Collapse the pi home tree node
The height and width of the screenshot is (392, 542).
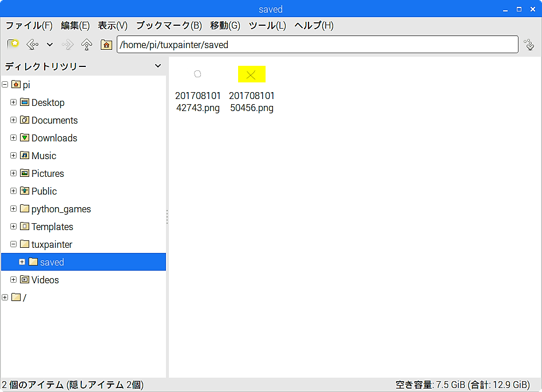point(5,84)
